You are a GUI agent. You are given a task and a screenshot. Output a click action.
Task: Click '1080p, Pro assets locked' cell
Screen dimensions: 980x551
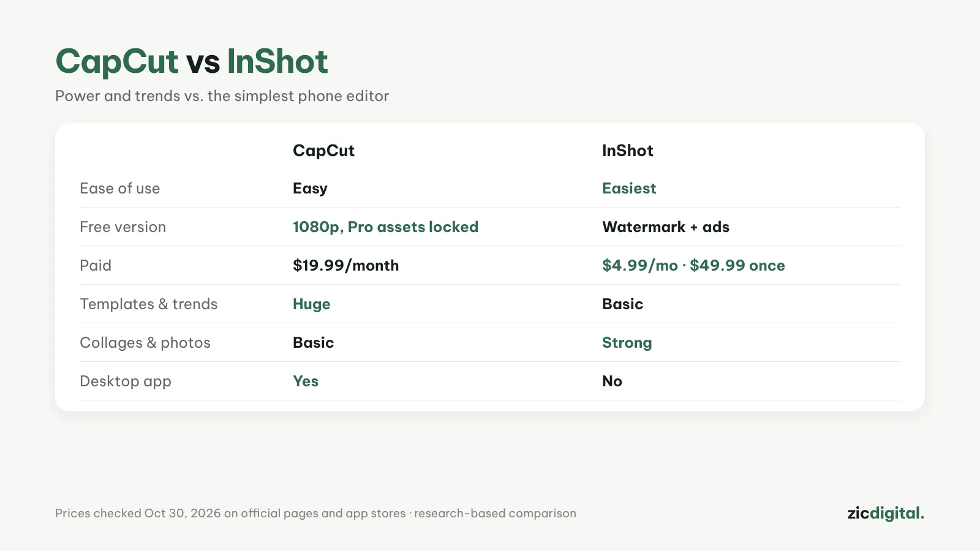(x=386, y=227)
